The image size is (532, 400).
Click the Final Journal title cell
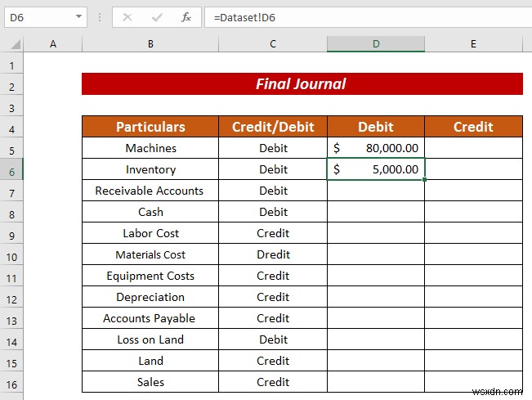(x=302, y=84)
